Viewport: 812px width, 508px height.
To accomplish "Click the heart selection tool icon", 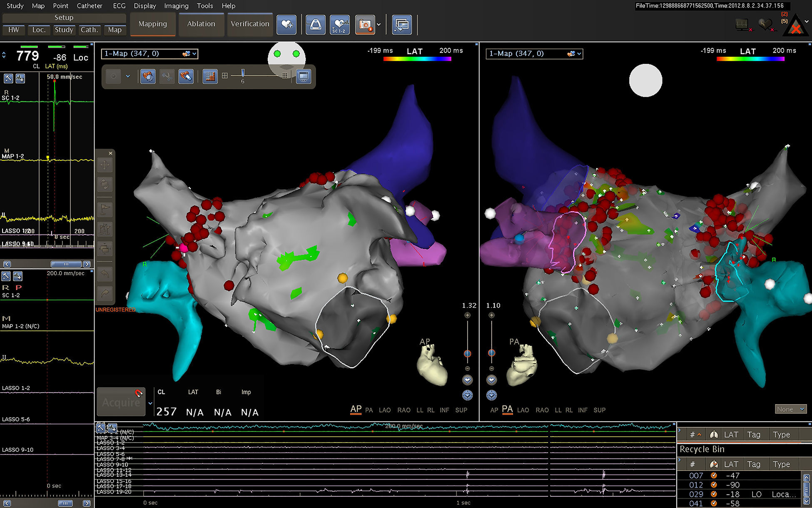I will coord(148,76).
